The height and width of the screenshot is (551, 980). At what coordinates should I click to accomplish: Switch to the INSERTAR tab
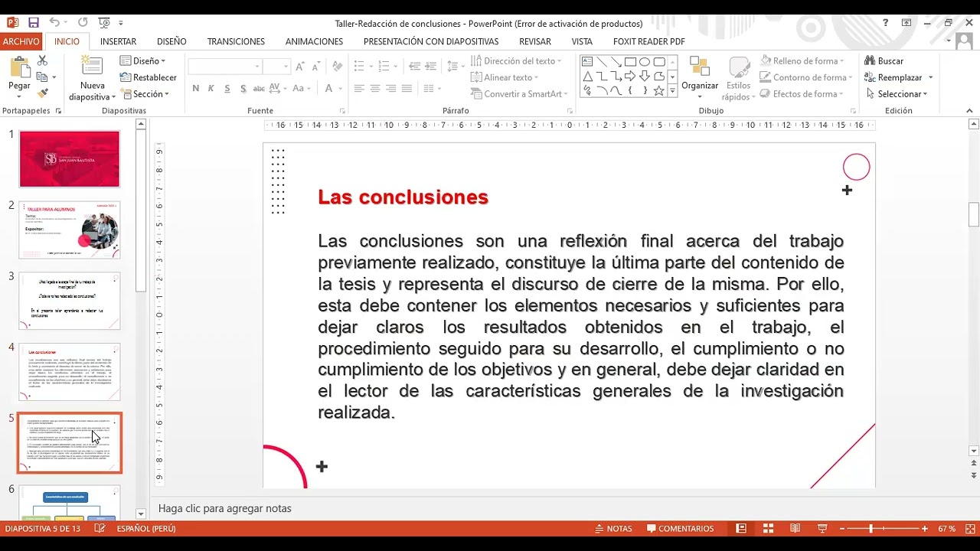[118, 41]
